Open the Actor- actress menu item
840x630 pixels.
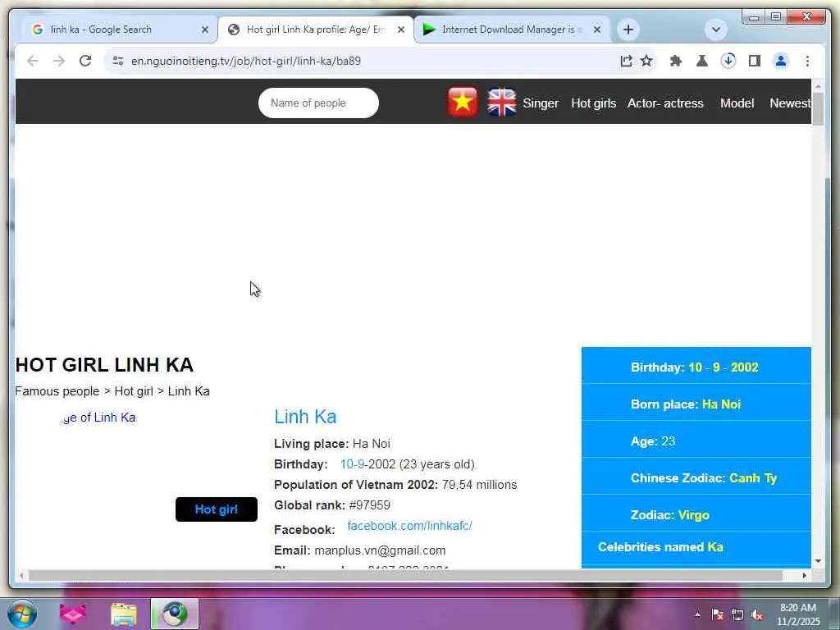665,103
